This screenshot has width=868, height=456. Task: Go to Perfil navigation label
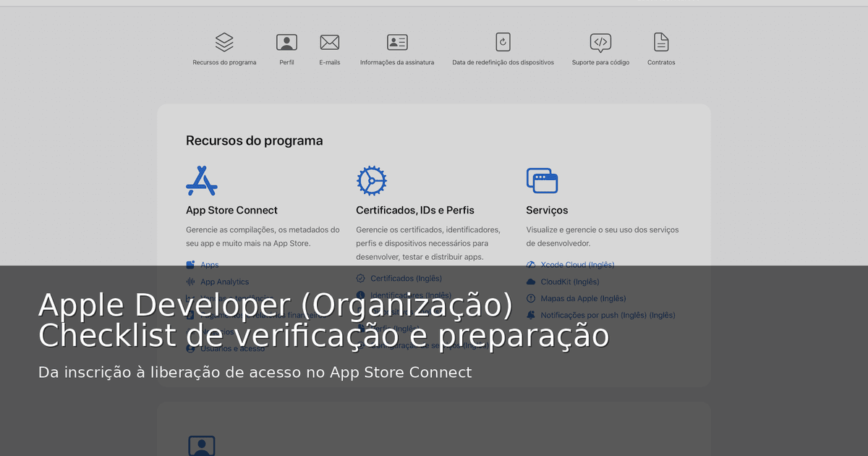click(x=286, y=62)
